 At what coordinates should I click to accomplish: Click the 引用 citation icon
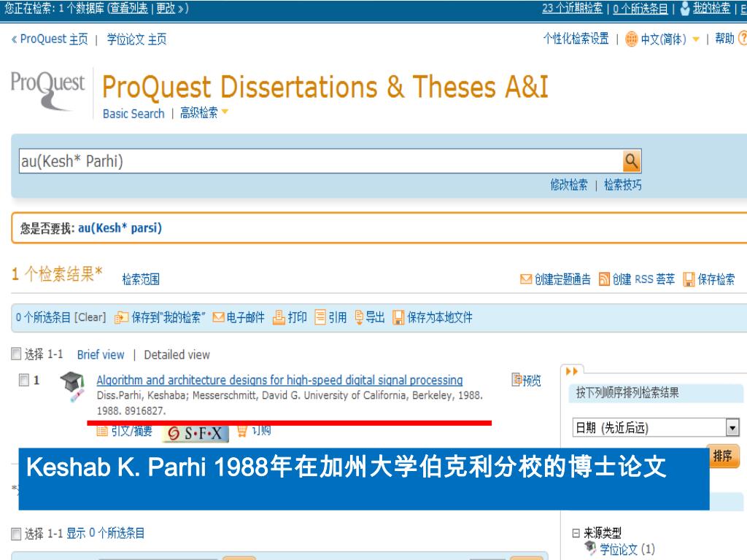click(321, 317)
